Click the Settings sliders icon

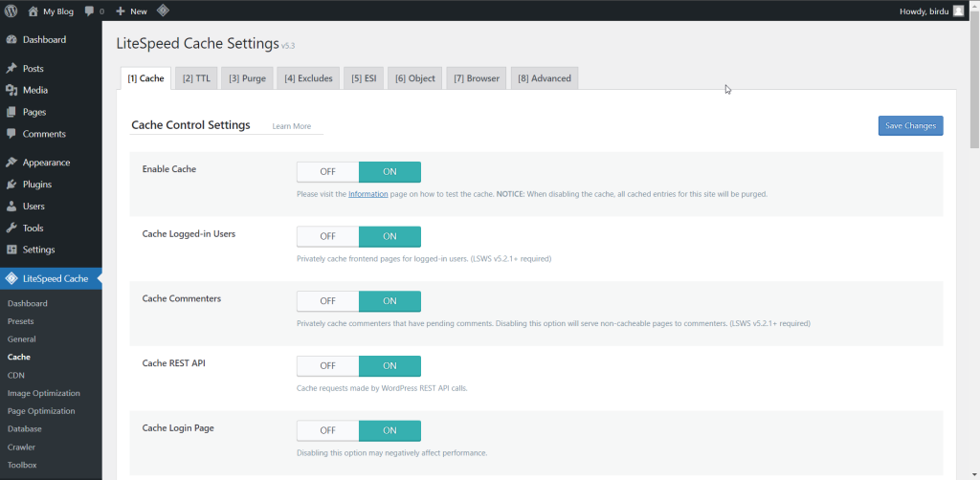(x=11, y=250)
